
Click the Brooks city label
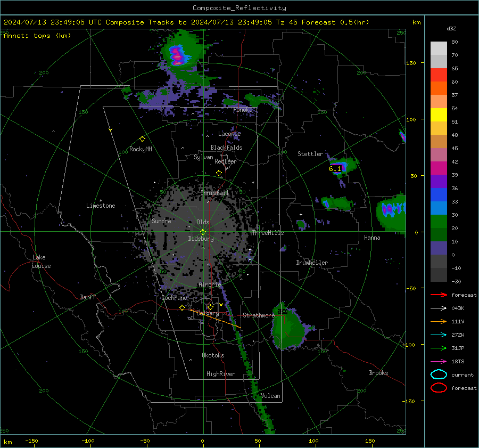click(x=378, y=373)
